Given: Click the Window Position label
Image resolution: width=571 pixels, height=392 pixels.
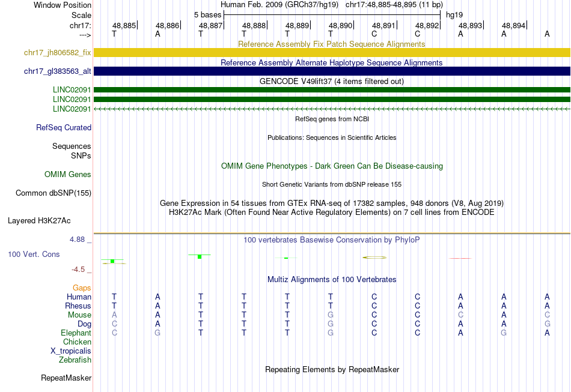Looking at the screenshot, I should click(63, 5).
